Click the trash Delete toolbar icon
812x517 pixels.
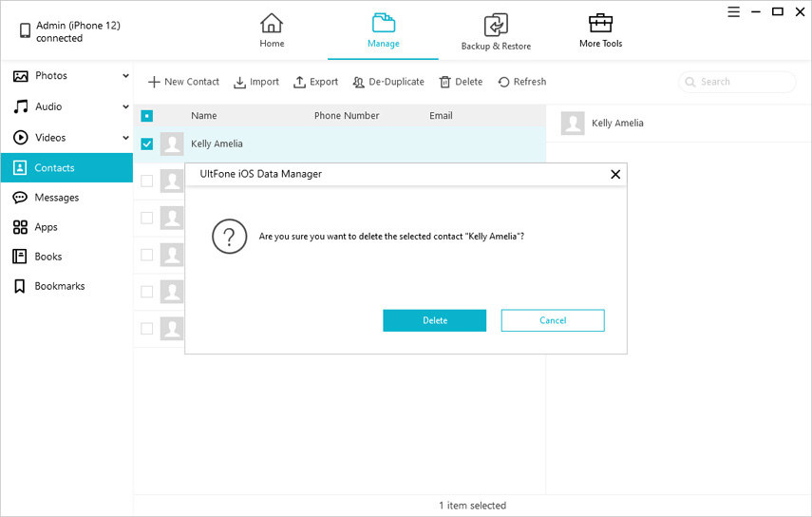pos(444,83)
